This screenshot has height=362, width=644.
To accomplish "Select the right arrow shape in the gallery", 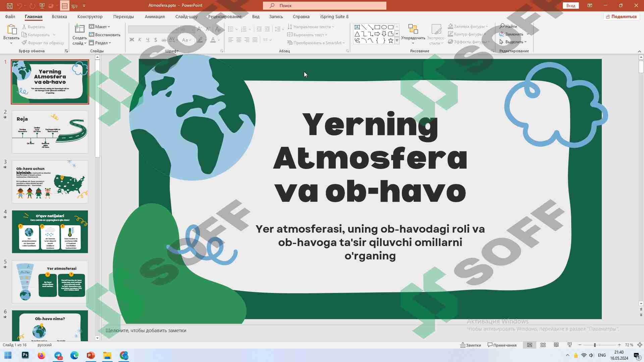I will pyautogui.click(x=377, y=34).
